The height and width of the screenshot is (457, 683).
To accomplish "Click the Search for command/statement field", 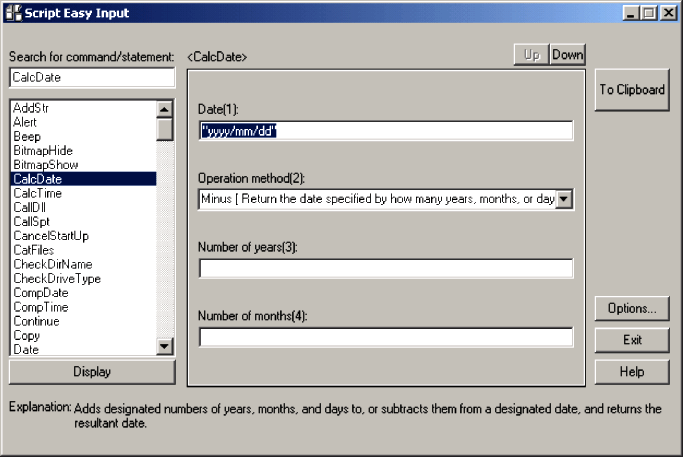I will pos(92,78).
